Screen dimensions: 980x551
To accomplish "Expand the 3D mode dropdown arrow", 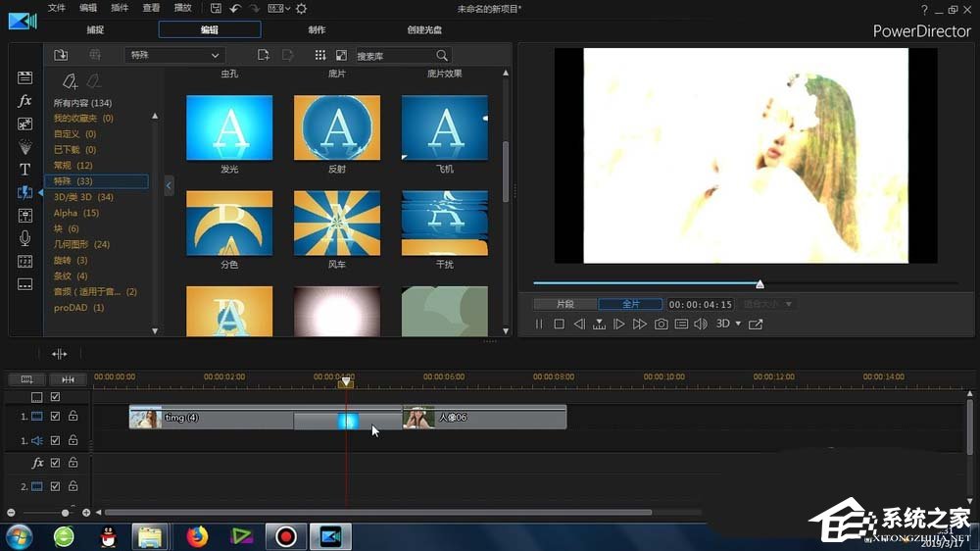I will pyautogui.click(x=738, y=324).
